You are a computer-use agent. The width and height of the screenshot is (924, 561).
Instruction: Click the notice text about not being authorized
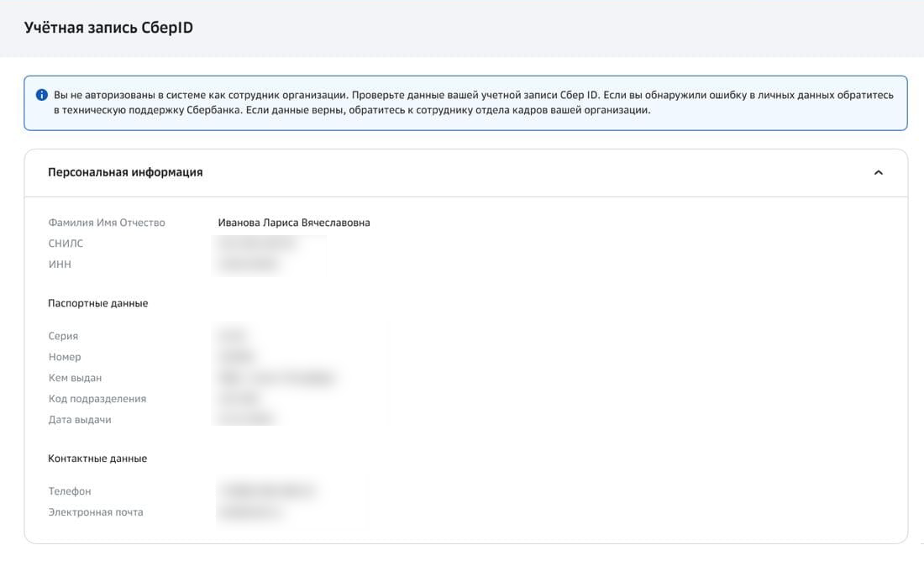[474, 102]
